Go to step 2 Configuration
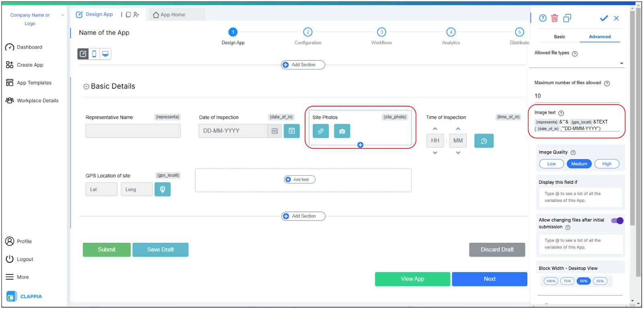This screenshot has width=644, height=310. coord(308,32)
